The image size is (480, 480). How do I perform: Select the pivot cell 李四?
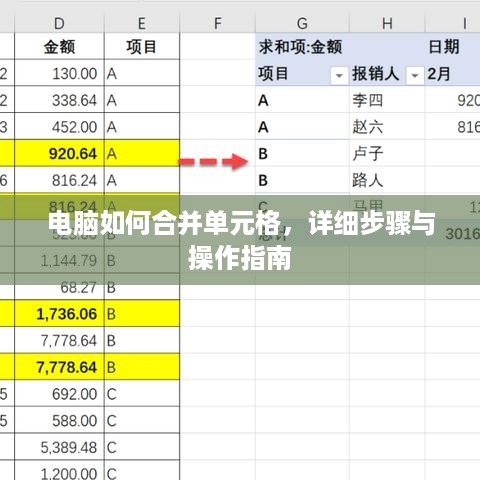387,100
